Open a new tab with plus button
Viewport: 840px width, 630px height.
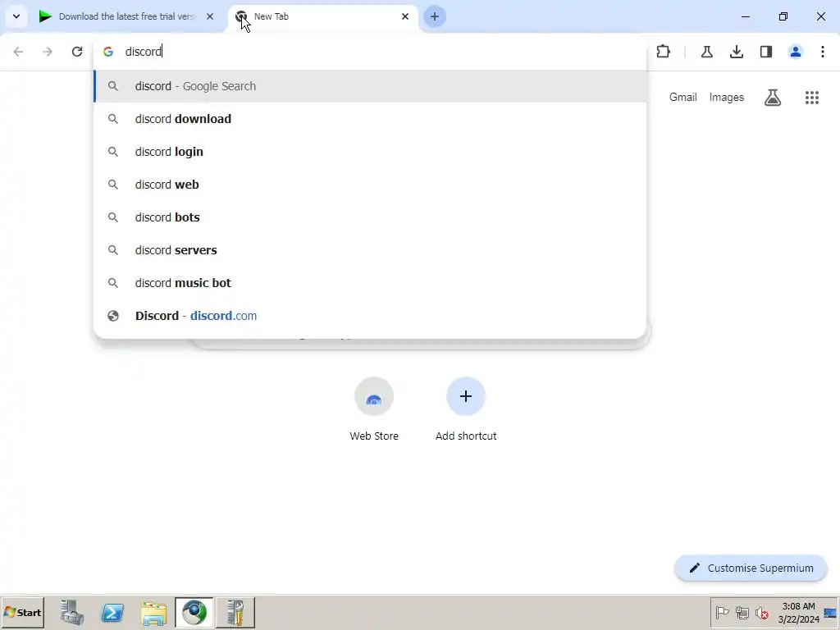click(x=435, y=16)
